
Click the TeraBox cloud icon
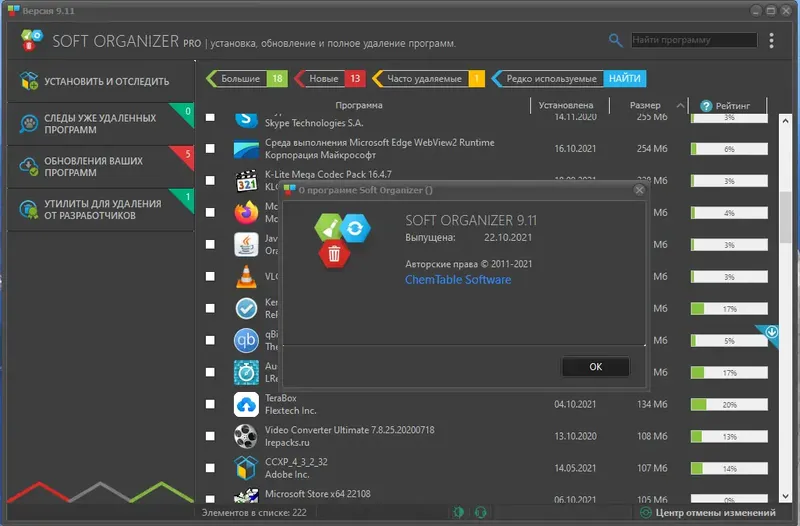pyautogui.click(x=246, y=404)
